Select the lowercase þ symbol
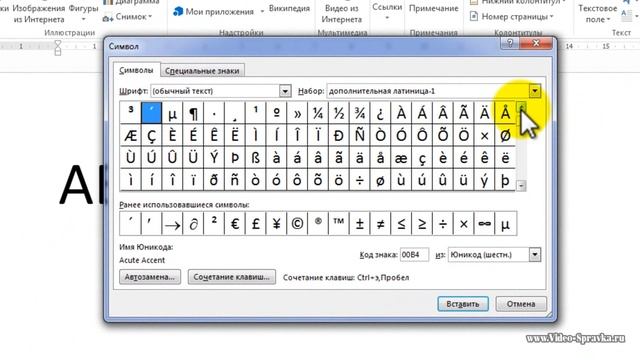This screenshot has height=360, width=640. pos(505,180)
